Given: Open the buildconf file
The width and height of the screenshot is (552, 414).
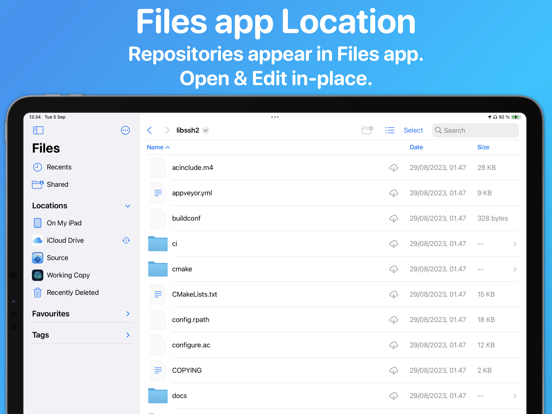Looking at the screenshot, I should (x=333, y=218).
